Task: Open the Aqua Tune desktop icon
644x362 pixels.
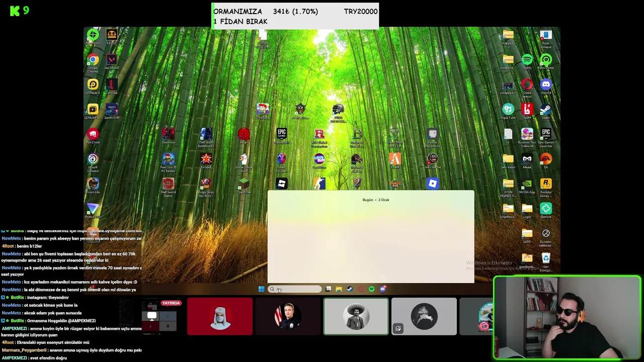Action: pos(508,110)
